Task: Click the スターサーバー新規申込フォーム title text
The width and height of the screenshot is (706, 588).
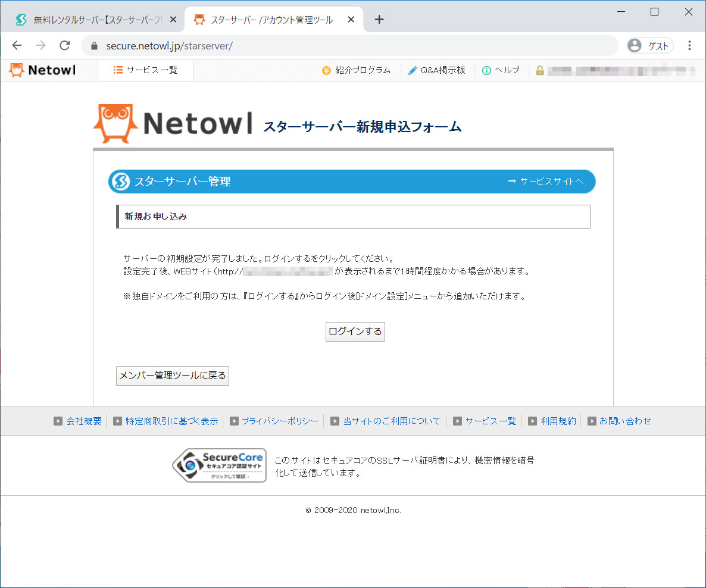Action: point(363,127)
